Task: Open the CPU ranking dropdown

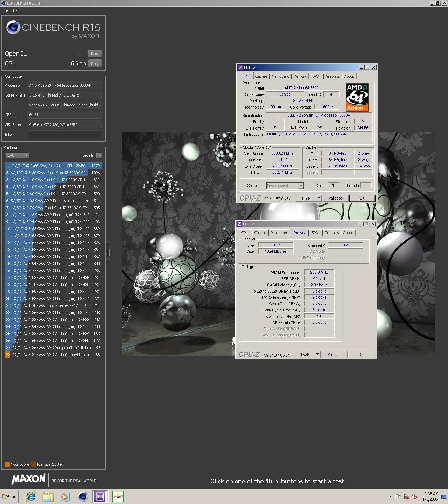Action: pyautogui.click(x=17, y=155)
